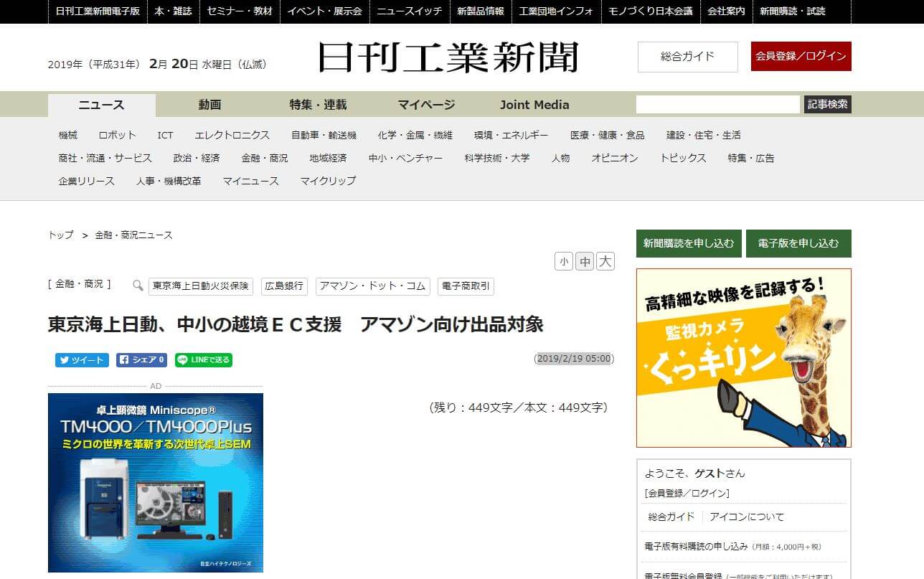Image resolution: width=924 pixels, height=579 pixels.
Task: Select 特集・広告 news category
Action: point(751,158)
